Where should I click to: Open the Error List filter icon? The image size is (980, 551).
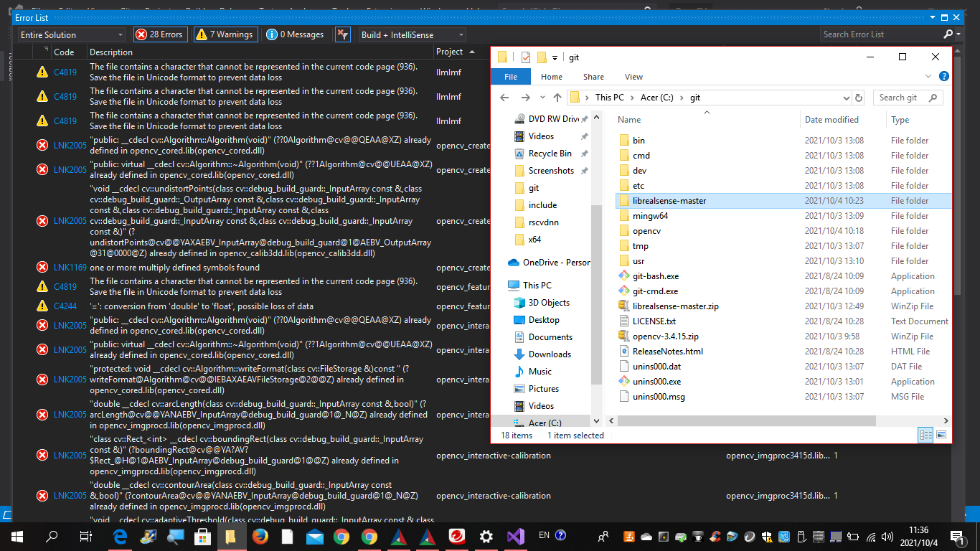[x=343, y=34]
